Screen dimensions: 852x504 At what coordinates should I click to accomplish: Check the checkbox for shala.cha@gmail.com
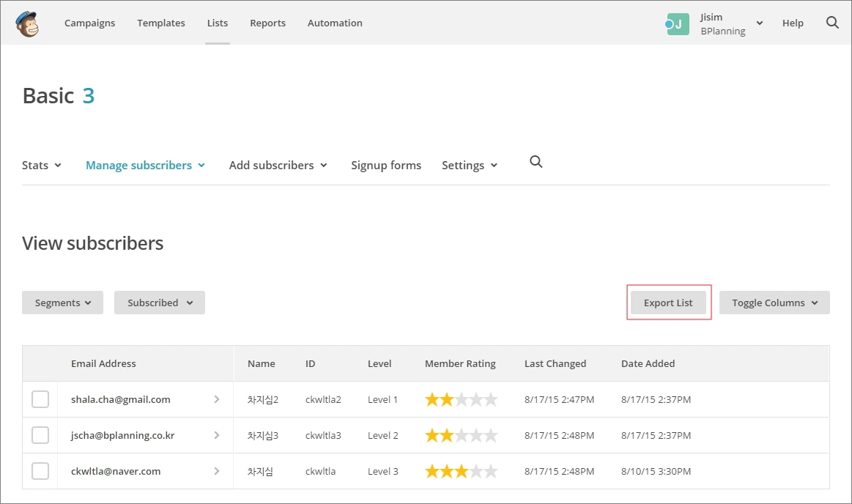point(40,399)
